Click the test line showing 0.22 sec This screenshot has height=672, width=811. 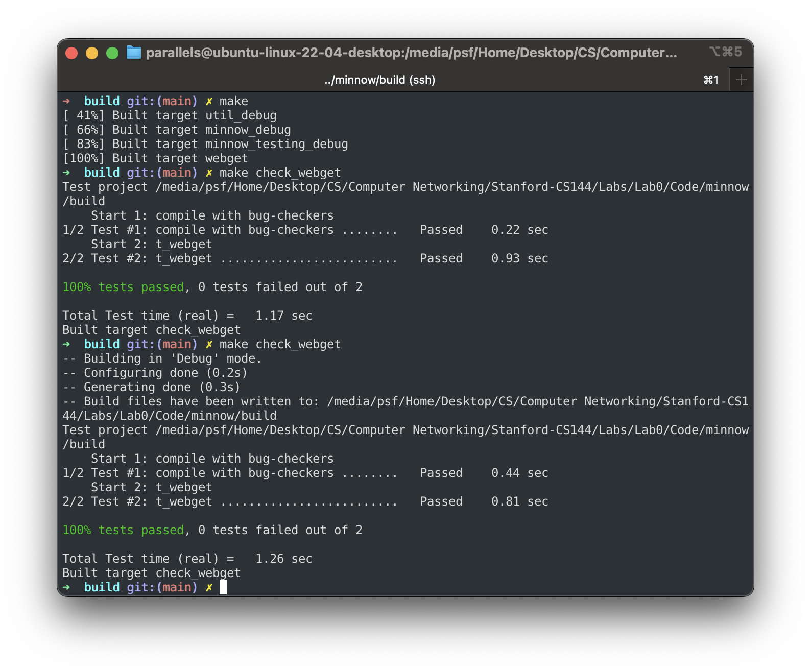pyautogui.click(x=305, y=230)
